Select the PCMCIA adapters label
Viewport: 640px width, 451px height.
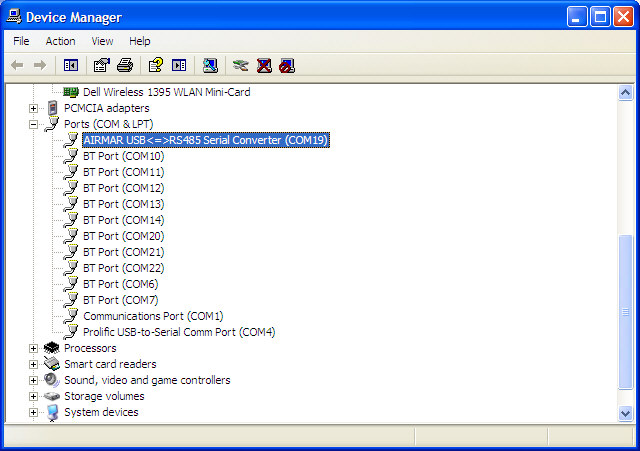tap(107, 108)
